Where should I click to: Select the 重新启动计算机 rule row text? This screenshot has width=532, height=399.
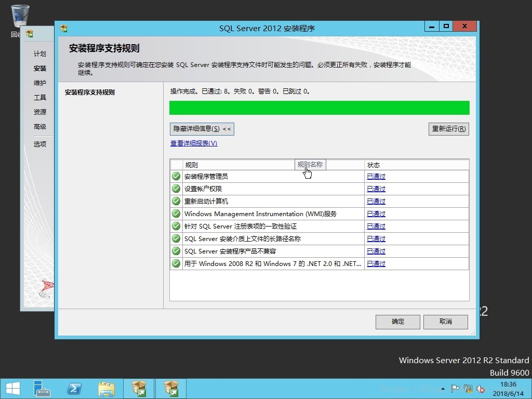coord(206,202)
